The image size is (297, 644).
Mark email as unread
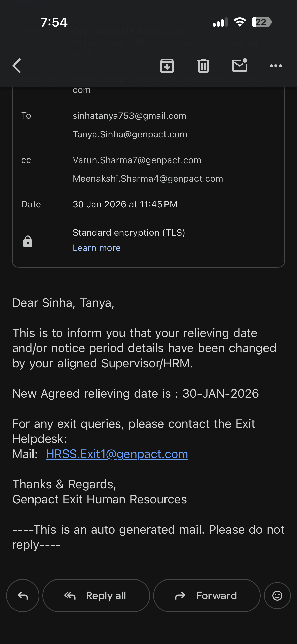click(239, 65)
